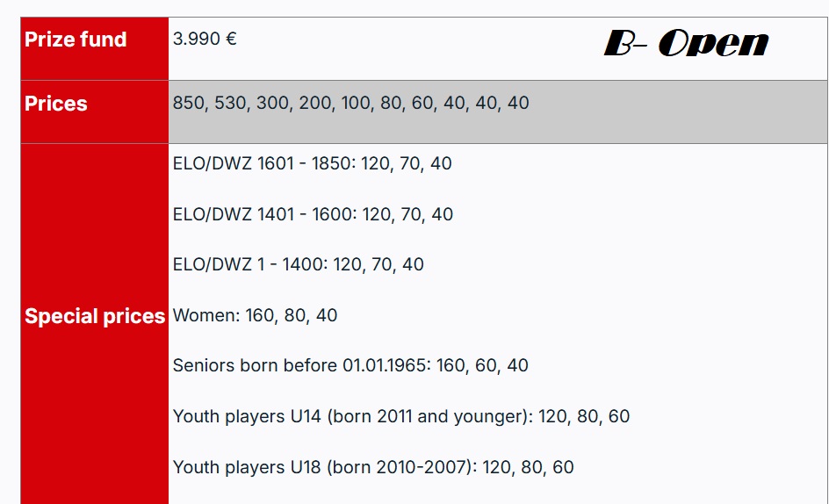The image size is (829, 504).
Task: Click the main prices list text
Action: (350, 103)
